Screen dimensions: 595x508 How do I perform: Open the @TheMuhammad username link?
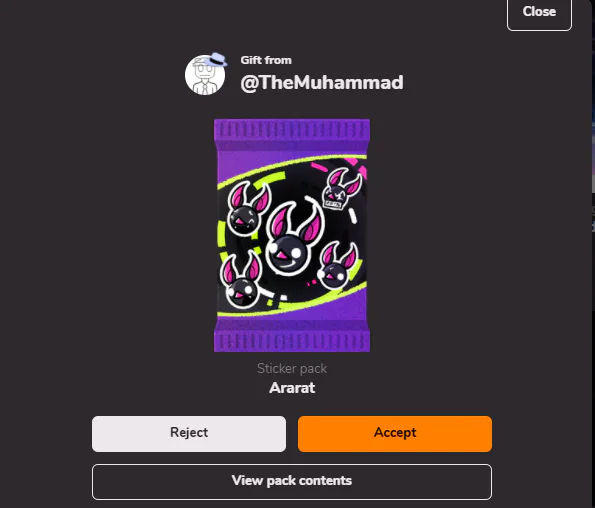click(x=322, y=83)
